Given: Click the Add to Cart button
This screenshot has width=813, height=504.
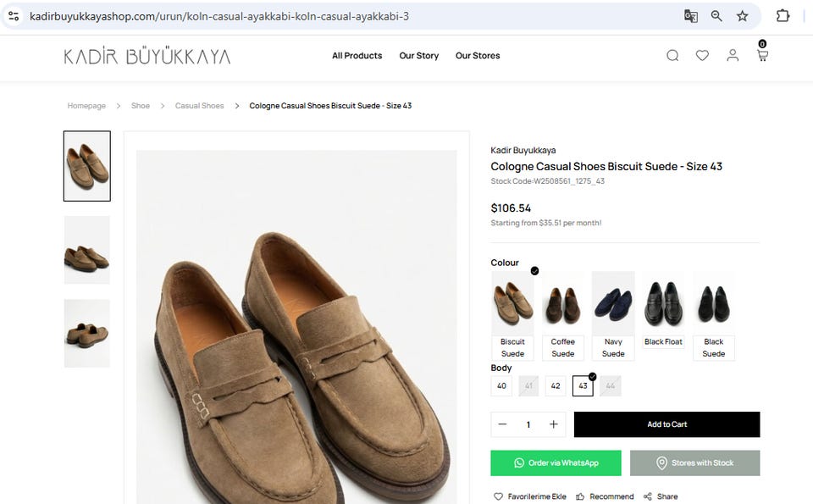Looking at the screenshot, I should (x=666, y=424).
